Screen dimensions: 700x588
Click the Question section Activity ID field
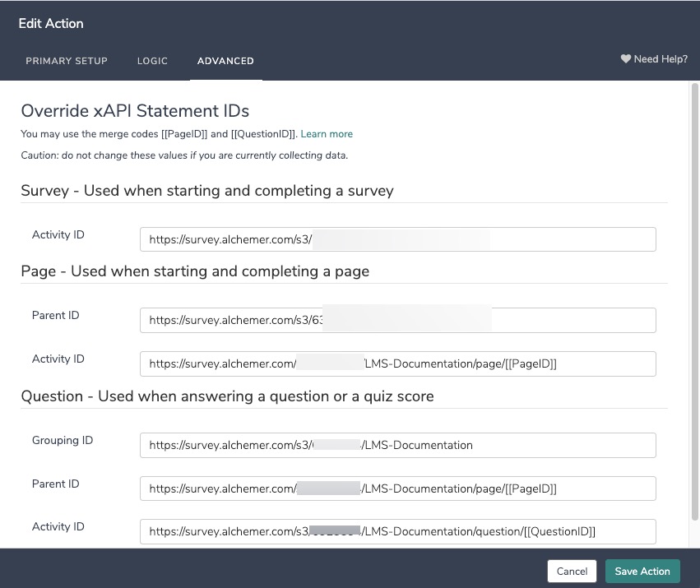pyautogui.click(x=397, y=531)
